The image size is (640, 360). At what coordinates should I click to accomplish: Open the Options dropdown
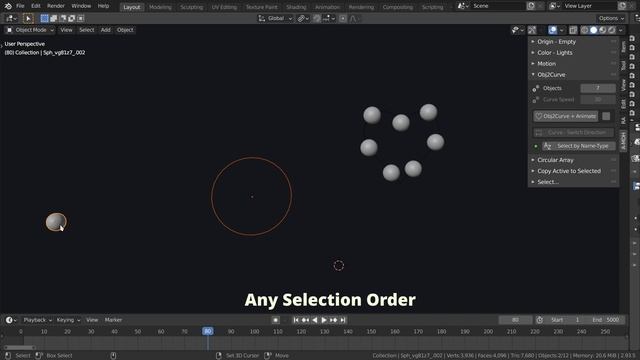tap(611, 18)
